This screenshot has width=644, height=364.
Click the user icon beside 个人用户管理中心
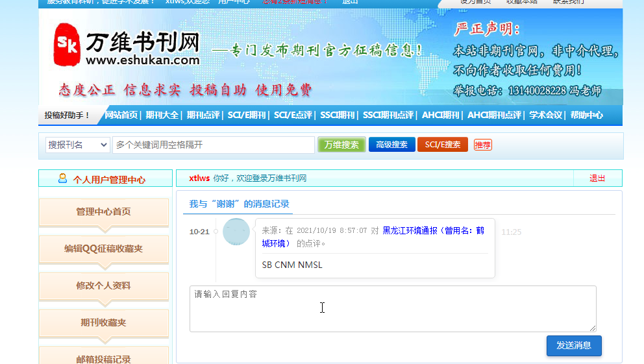(63, 178)
